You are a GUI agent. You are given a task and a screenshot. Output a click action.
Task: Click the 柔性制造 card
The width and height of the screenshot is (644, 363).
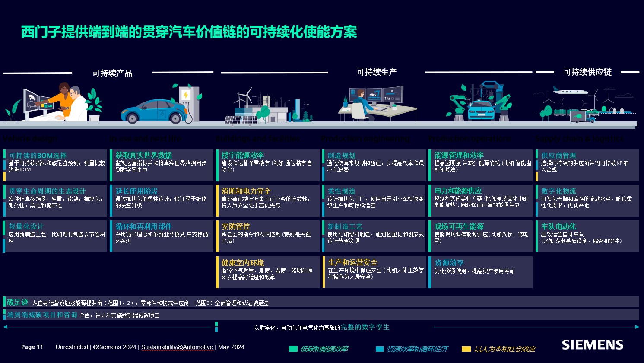click(374, 201)
